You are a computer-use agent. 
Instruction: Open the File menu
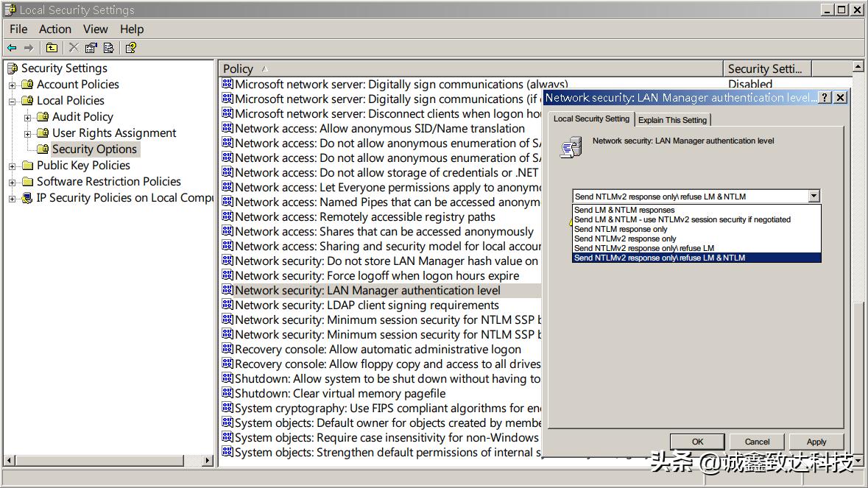(18, 29)
